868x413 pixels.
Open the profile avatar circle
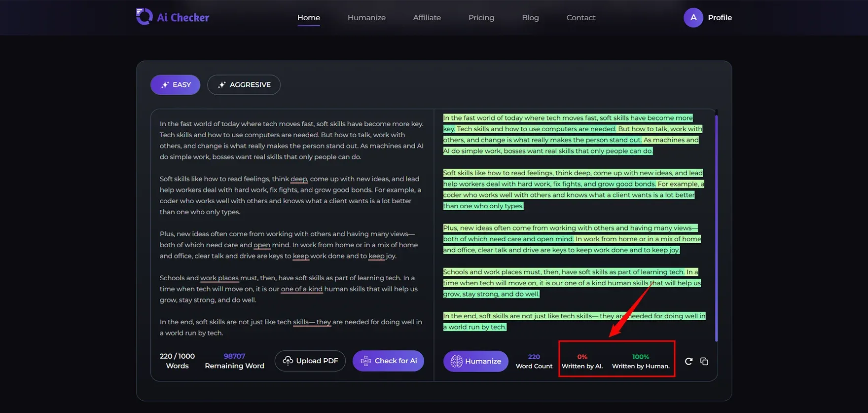coord(693,17)
